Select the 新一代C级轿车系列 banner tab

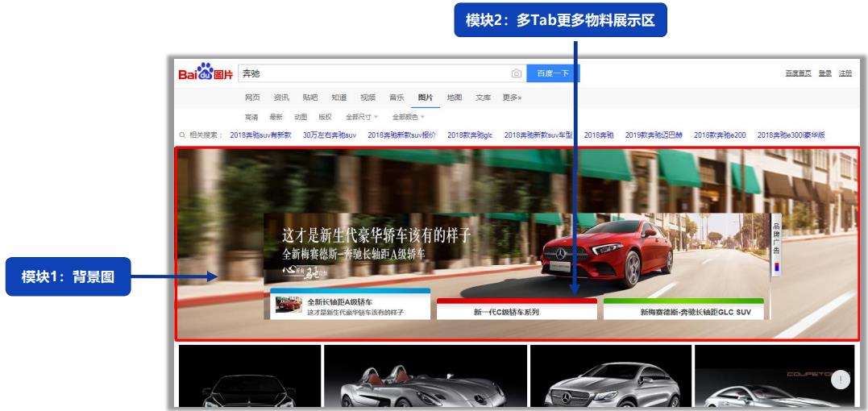[517, 309]
